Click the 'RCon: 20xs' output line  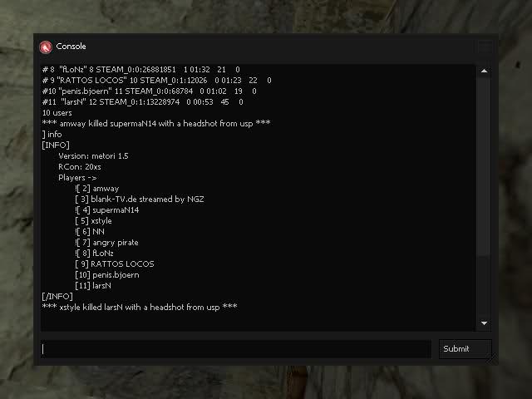coord(80,167)
